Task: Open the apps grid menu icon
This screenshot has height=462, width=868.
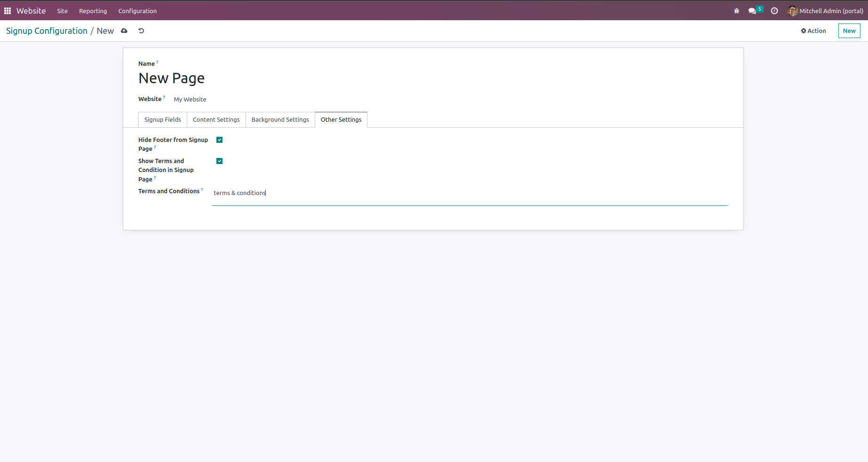Action: click(8, 11)
